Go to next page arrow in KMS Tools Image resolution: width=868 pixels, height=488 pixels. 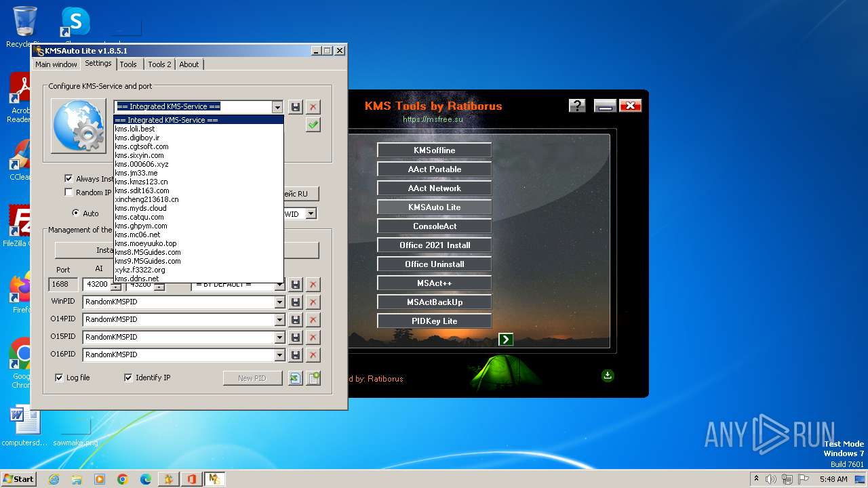click(506, 340)
